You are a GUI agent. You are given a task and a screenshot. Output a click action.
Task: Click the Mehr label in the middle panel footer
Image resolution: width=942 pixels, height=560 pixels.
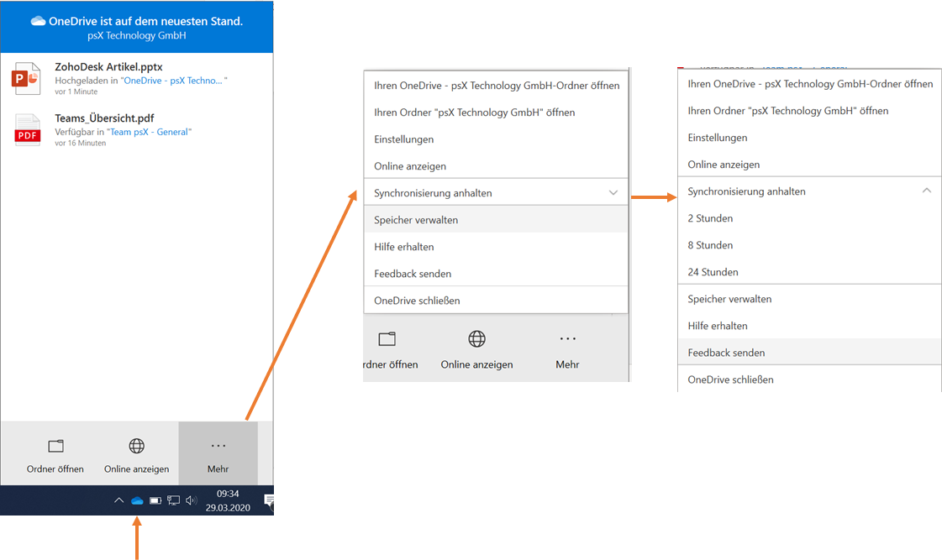point(568,364)
